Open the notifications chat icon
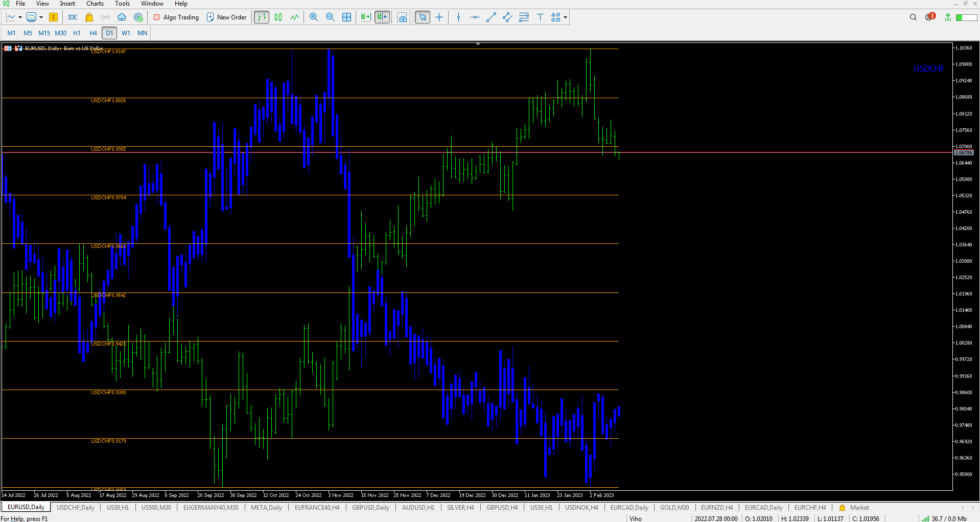This screenshot has height=522, width=980. [x=930, y=17]
